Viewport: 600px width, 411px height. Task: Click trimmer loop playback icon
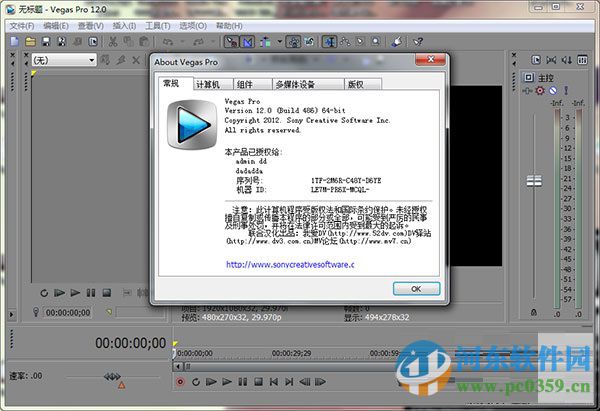44,293
